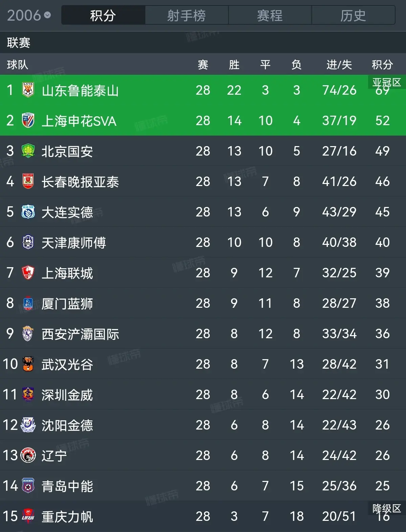Open the 西安浐灞国际 team link

[x=80, y=334]
